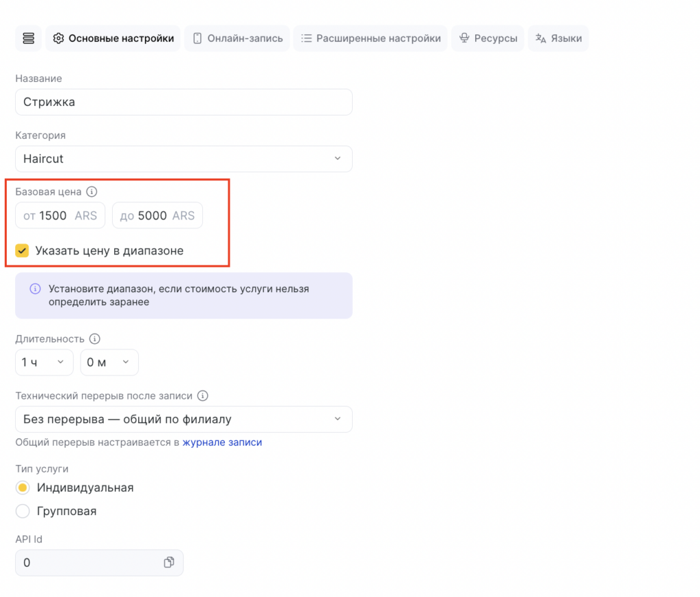Uncheck Указать цену в диапазоне checkbox

click(23, 251)
